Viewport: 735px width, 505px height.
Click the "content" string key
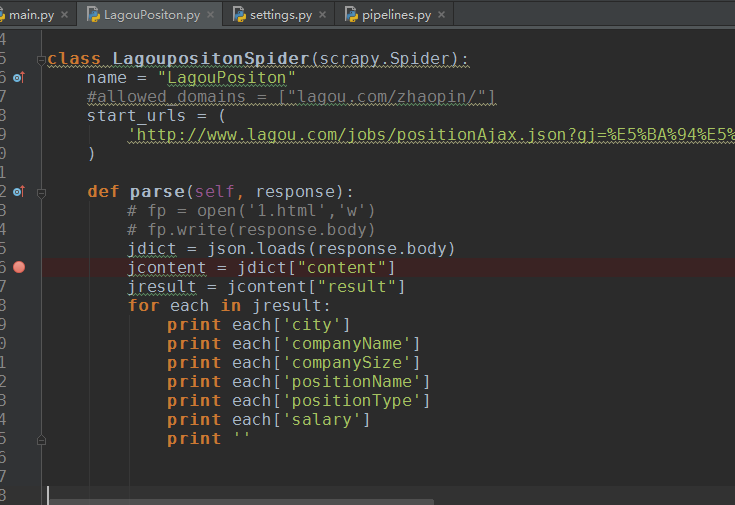[341, 268]
